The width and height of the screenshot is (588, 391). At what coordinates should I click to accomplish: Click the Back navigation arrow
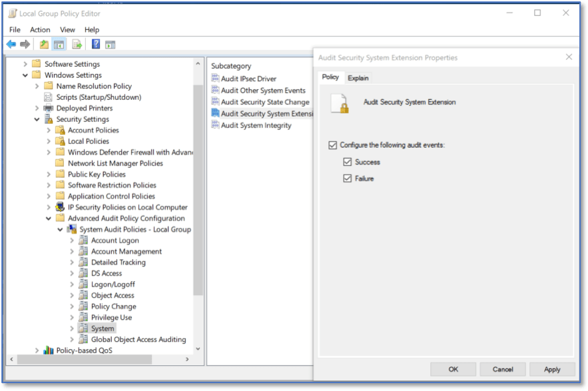(11, 44)
